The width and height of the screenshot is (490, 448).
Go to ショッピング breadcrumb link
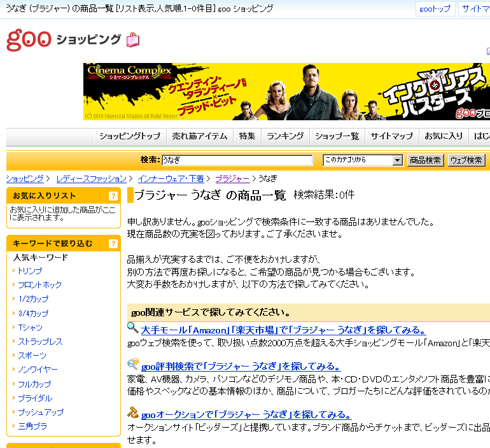pyautogui.click(x=25, y=179)
